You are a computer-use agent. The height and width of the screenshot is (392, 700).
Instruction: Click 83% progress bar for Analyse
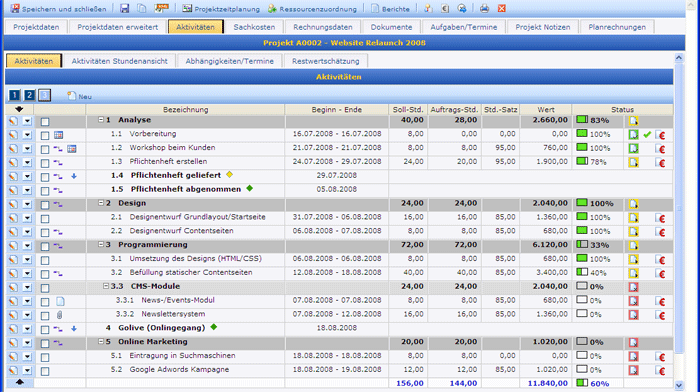pos(582,120)
